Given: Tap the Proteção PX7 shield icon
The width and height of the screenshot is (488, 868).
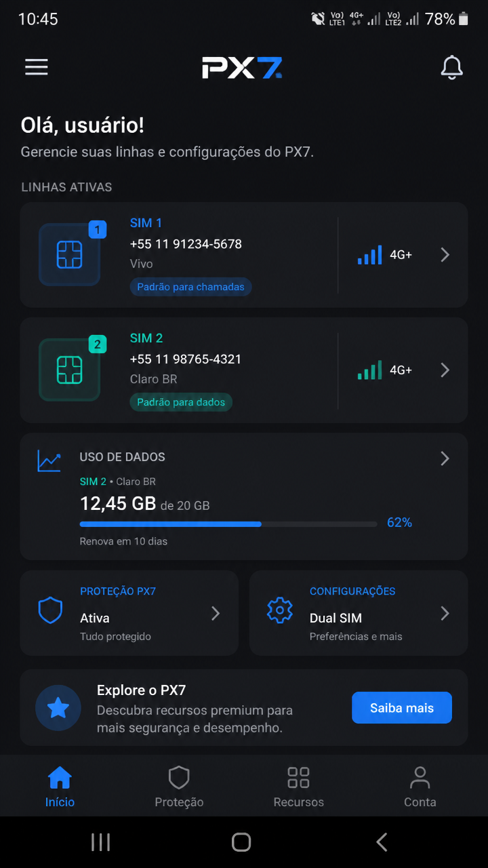Looking at the screenshot, I should [x=50, y=610].
